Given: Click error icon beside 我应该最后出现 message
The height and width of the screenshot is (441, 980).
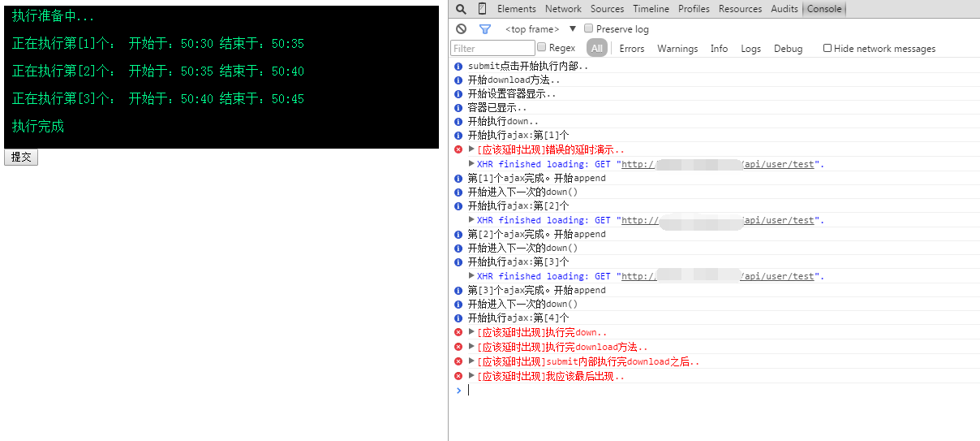Looking at the screenshot, I should coord(458,376).
